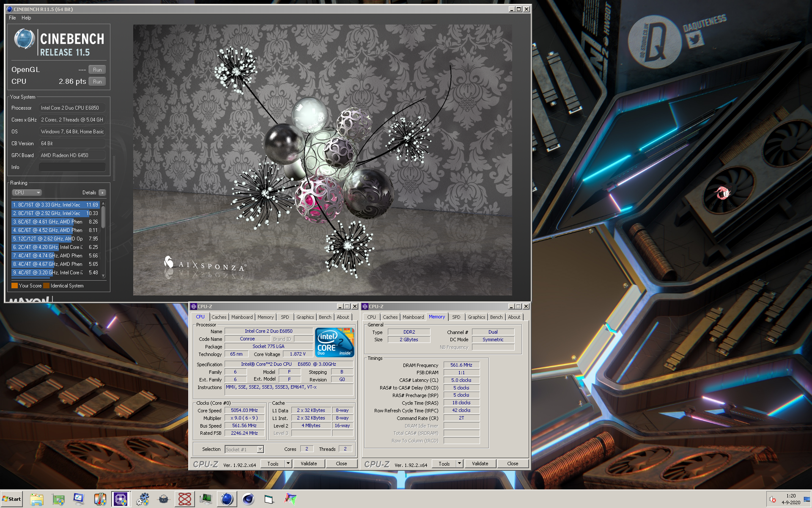This screenshot has height=508, width=812.
Task: Open SPD tab in left CPU-Z window
Action: (285, 317)
